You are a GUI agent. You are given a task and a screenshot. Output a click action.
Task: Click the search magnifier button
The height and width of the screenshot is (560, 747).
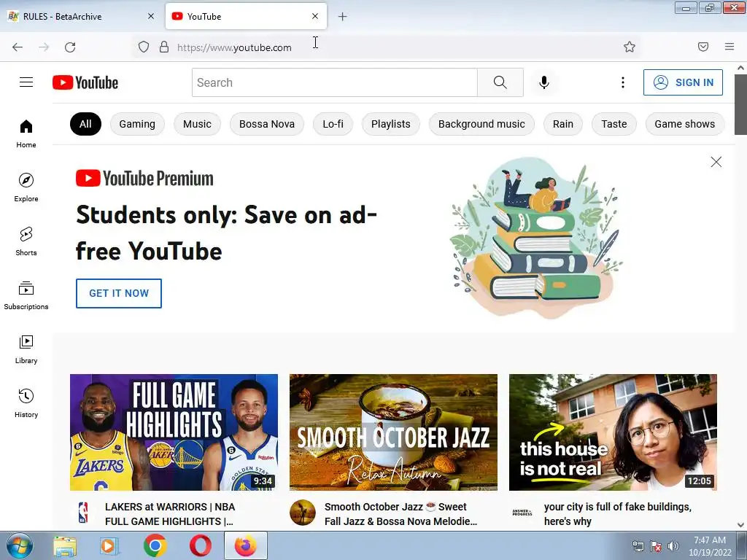tap(500, 82)
